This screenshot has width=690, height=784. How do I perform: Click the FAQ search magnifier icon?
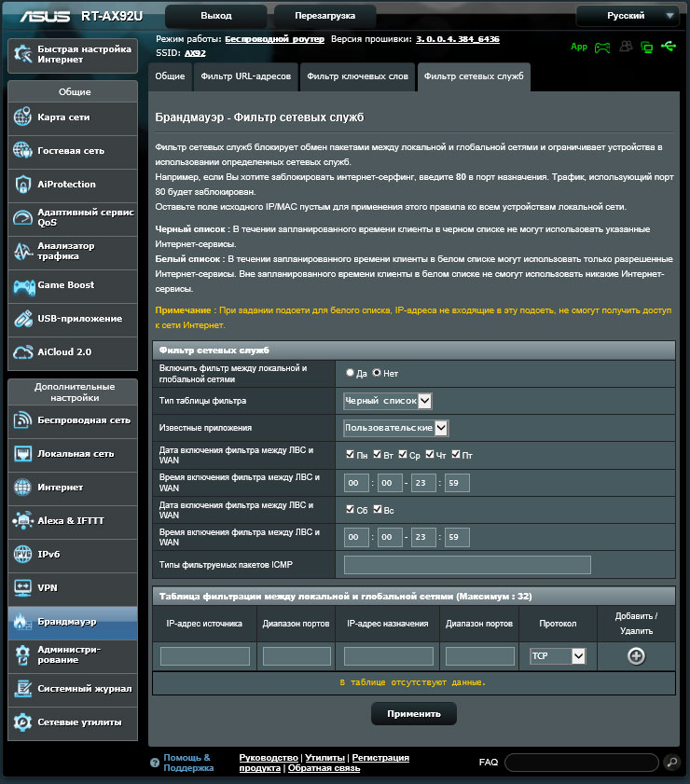coord(671,762)
